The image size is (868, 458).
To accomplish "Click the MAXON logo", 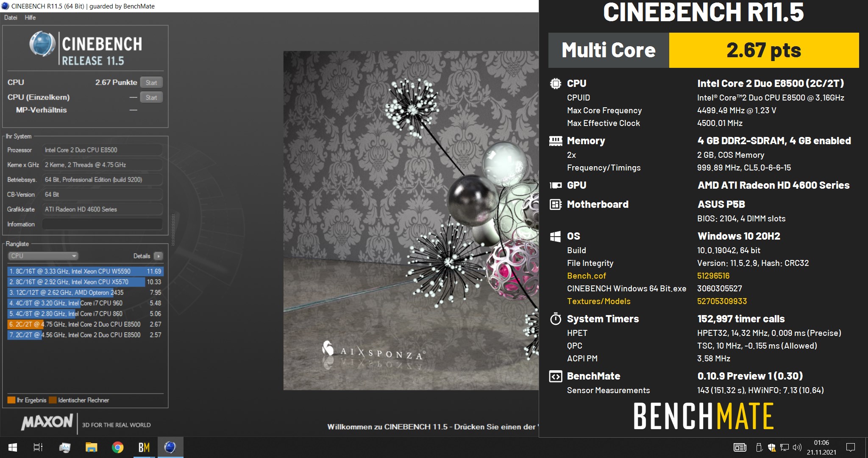I will pyautogui.click(x=47, y=422).
